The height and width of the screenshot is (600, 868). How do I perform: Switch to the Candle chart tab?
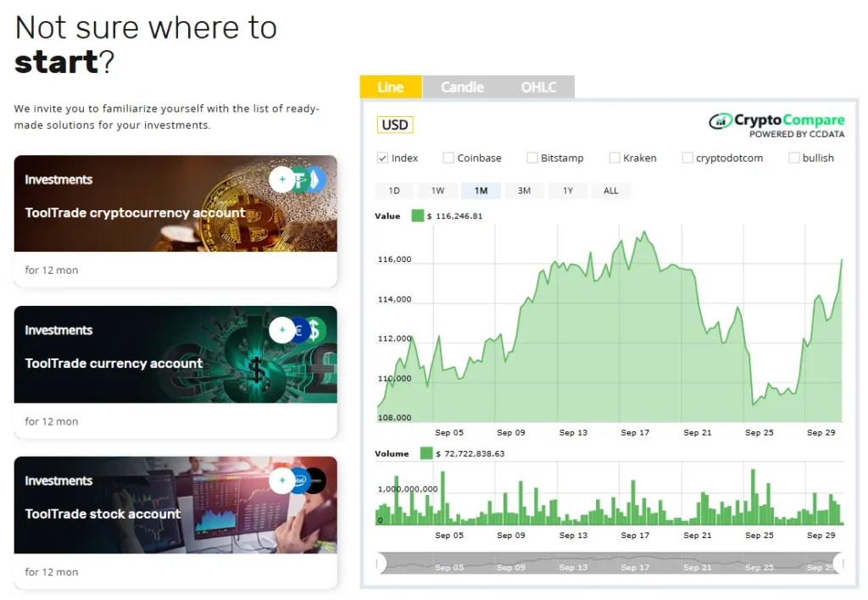[462, 87]
